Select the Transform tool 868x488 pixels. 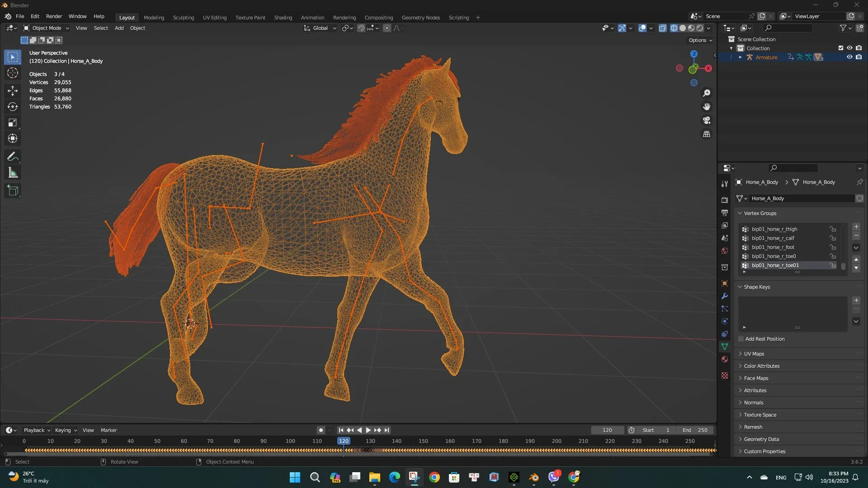[13, 138]
